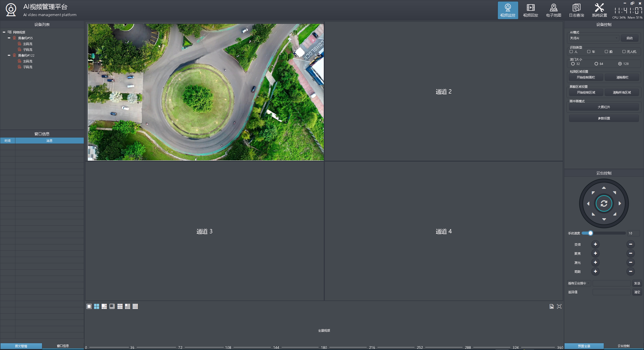Switch to single-window video layout
This screenshot has width=644, height=350.
tap(89, 306)
